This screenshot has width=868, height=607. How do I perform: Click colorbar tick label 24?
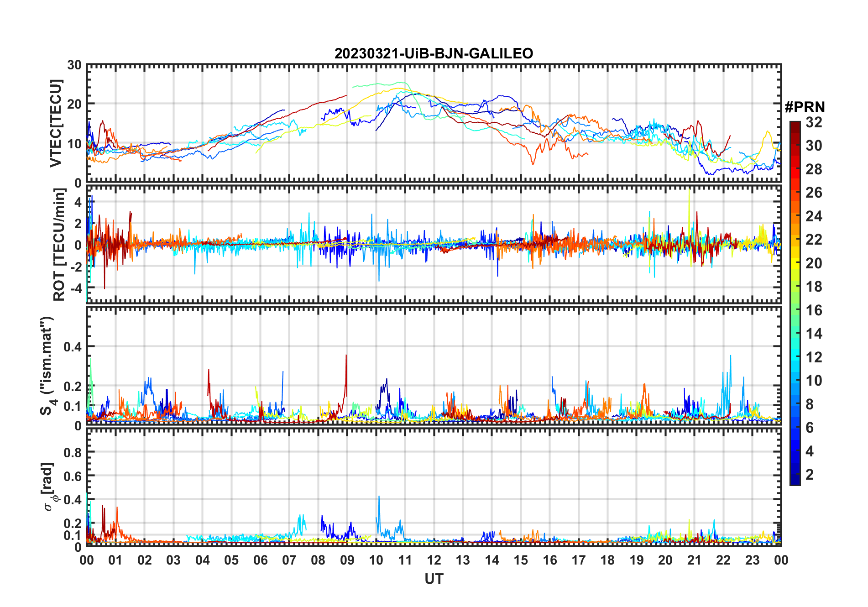(x=814, y=216)
